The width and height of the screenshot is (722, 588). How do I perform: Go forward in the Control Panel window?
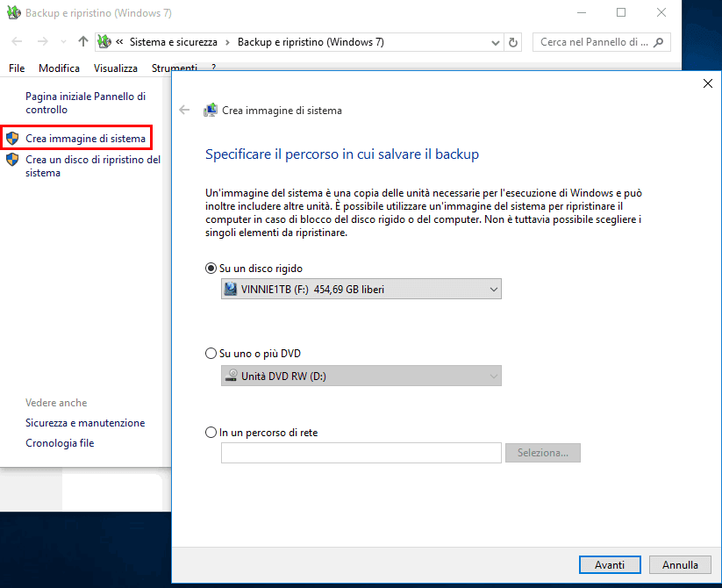coord(43,42)
